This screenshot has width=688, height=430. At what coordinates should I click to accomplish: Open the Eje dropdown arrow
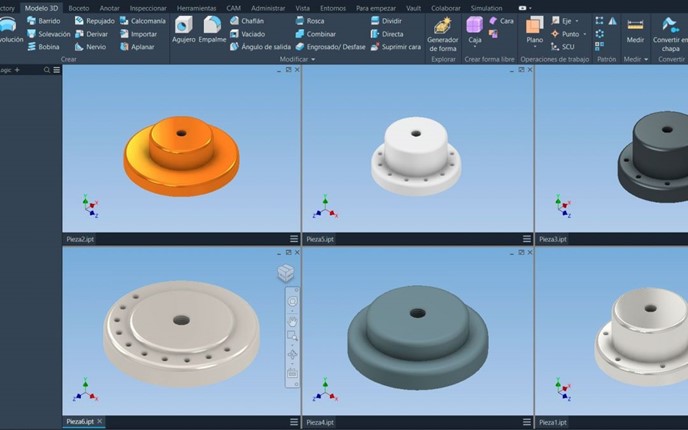(577, 21)
